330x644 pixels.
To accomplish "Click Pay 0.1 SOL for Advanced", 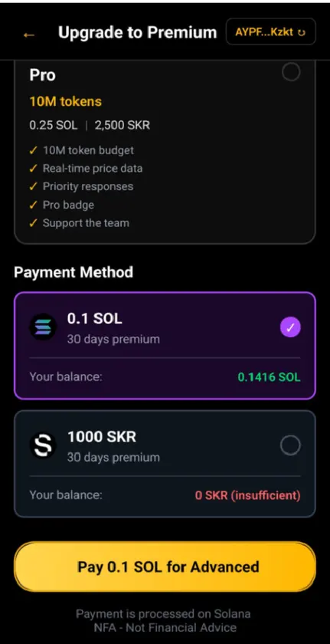I will 165,567.
